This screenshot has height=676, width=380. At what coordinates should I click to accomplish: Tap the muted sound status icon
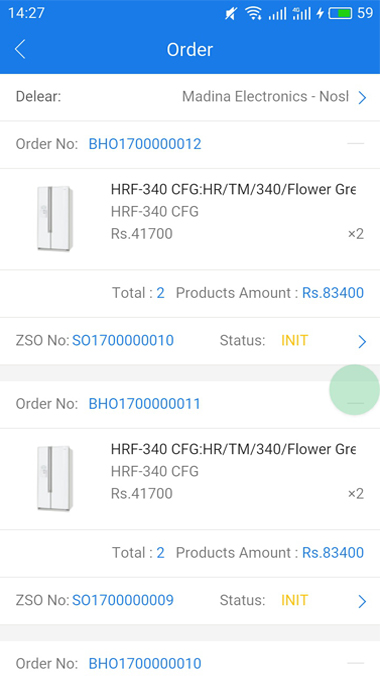point(231,14)
